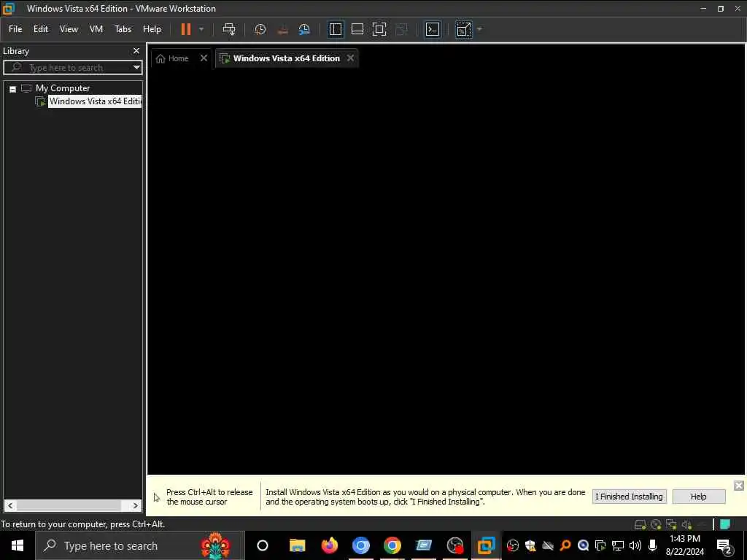Click the I Finished Installing button
The width and height of the screenshot is (747, 560).
click(629, 497)
